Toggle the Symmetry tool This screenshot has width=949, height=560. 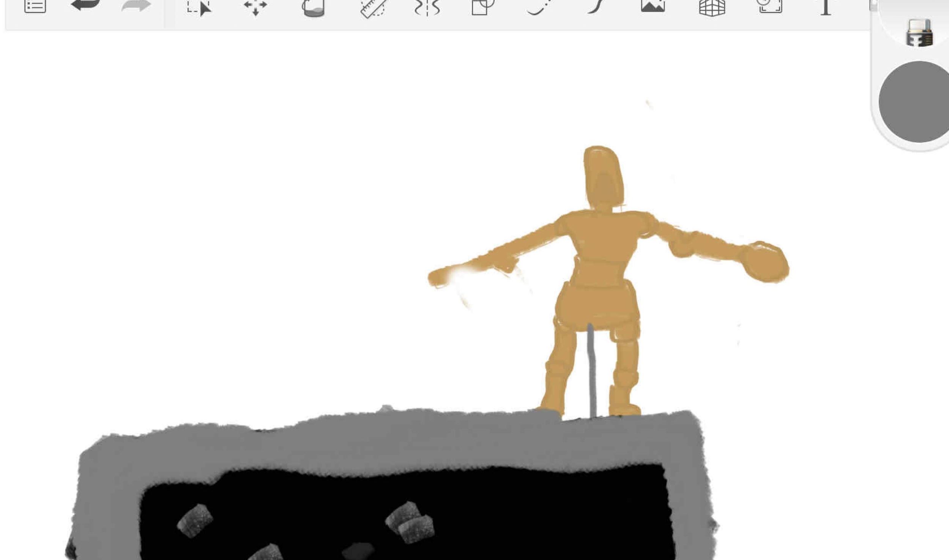tap(427, 8)
